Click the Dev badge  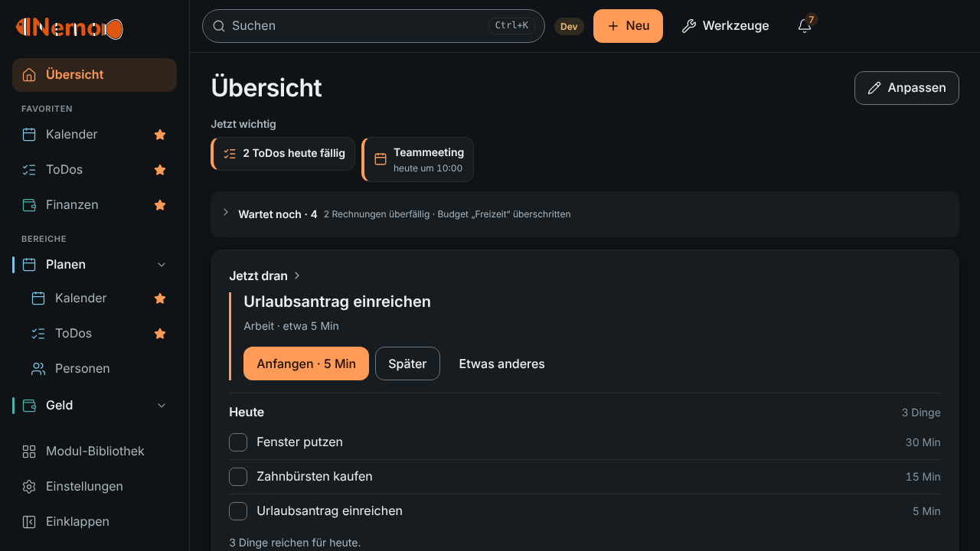tap(569, 26)
